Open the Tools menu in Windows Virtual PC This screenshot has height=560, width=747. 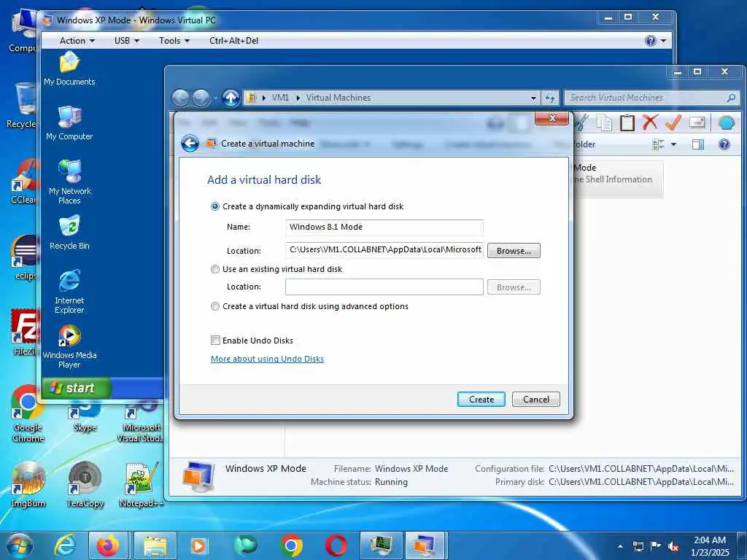pos(174,41)
